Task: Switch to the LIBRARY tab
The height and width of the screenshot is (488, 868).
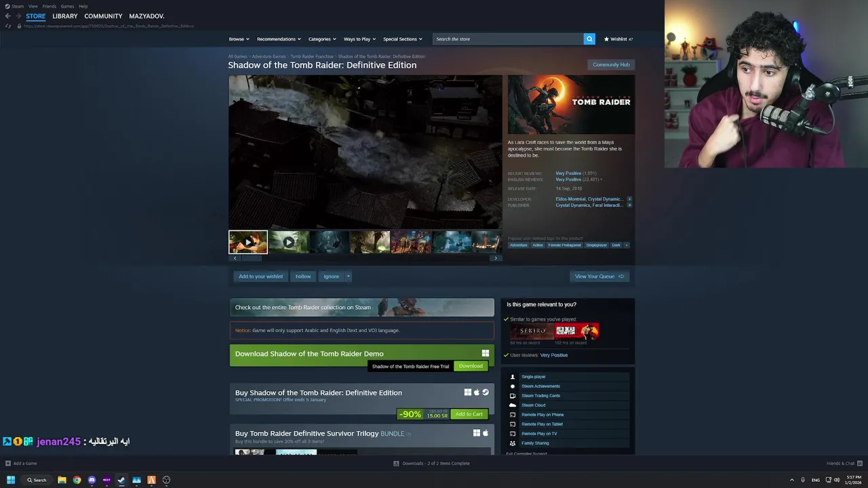Action: point(65,16)
